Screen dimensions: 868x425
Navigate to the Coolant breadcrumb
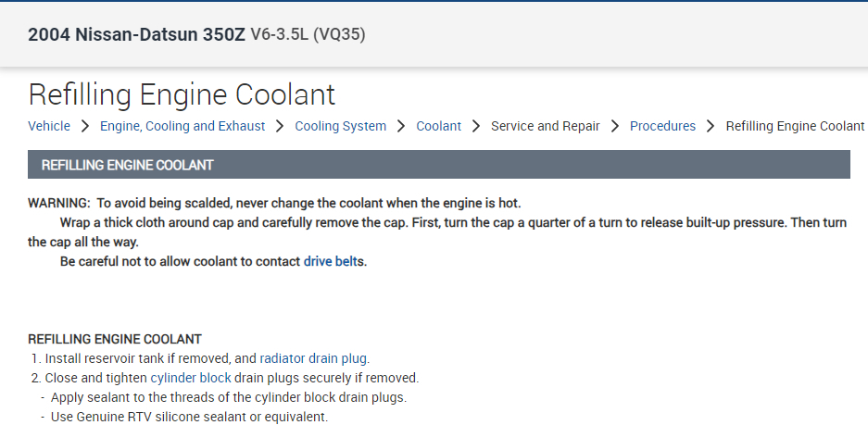point(438,126)
